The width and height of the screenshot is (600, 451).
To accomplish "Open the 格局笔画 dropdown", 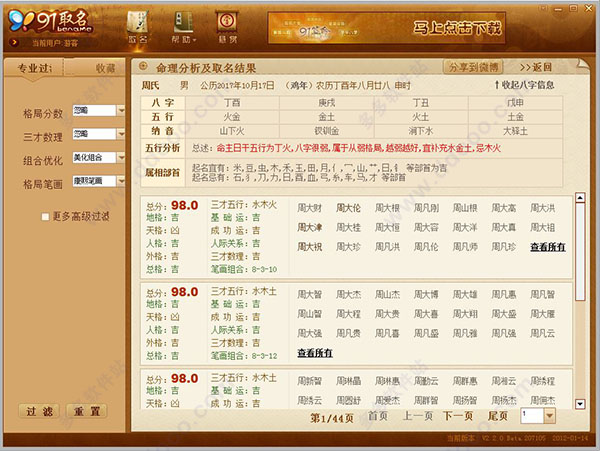I will click(121, 181).
